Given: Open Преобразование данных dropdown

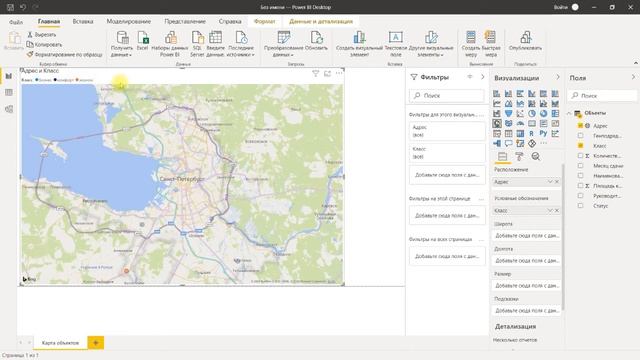Looking at the screenshot, I should pos(283,44).
